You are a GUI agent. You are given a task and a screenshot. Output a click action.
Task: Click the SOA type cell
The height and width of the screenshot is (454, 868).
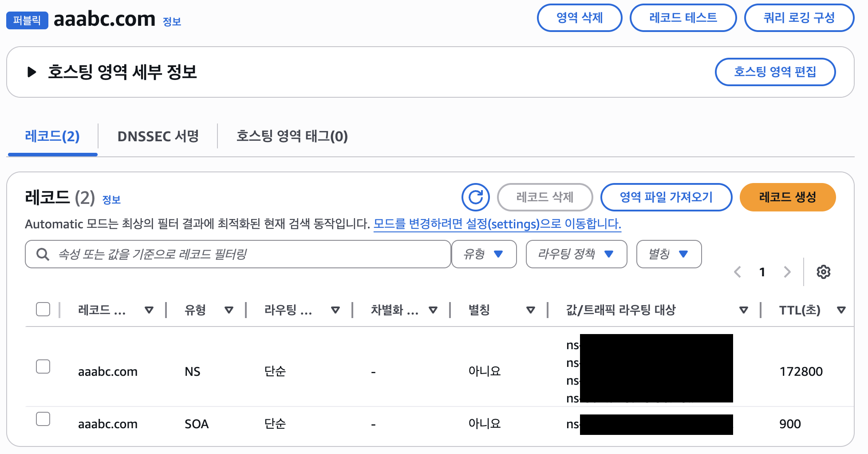pos(197,424)
